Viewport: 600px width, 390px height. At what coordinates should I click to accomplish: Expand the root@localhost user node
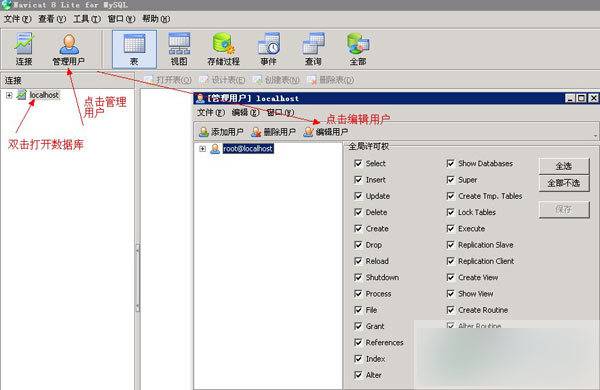coord(202,148)
